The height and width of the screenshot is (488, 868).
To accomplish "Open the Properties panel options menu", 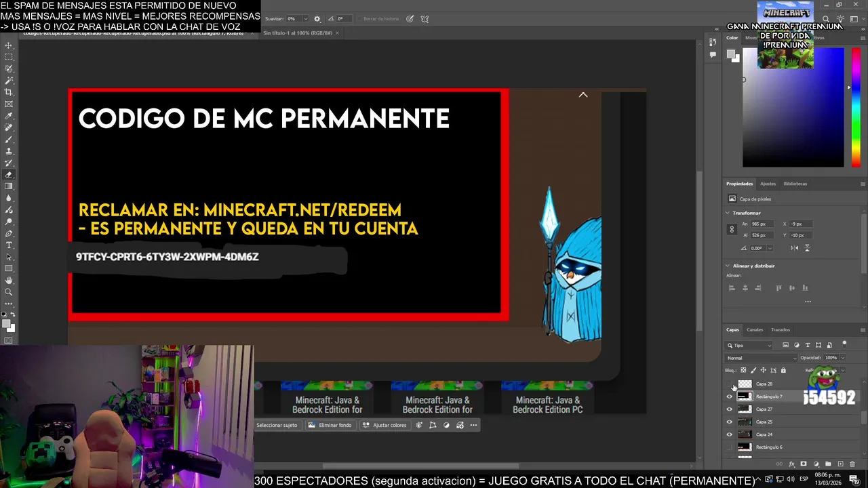I will tap(863, 184).
